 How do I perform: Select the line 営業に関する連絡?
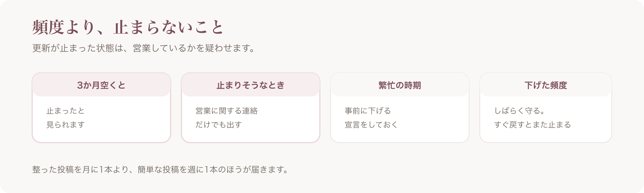point(227,111)
